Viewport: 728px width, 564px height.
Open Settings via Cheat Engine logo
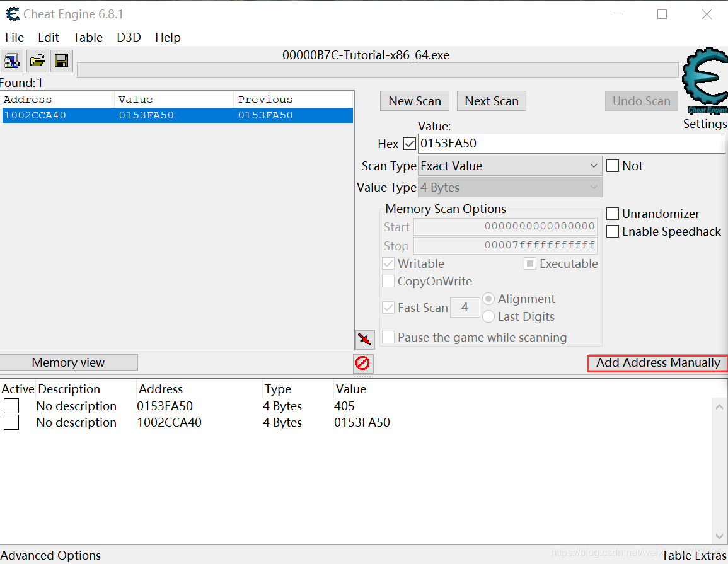(x=705, y=81)
